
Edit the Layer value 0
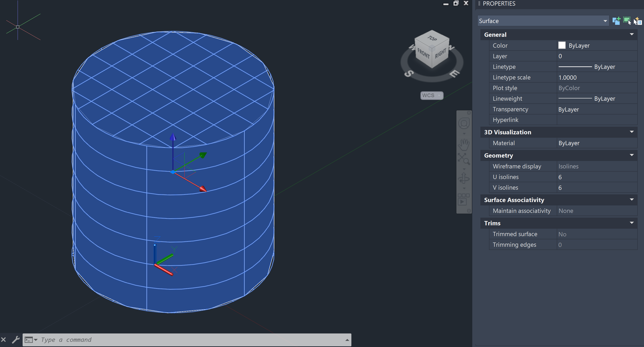(597, 56)
